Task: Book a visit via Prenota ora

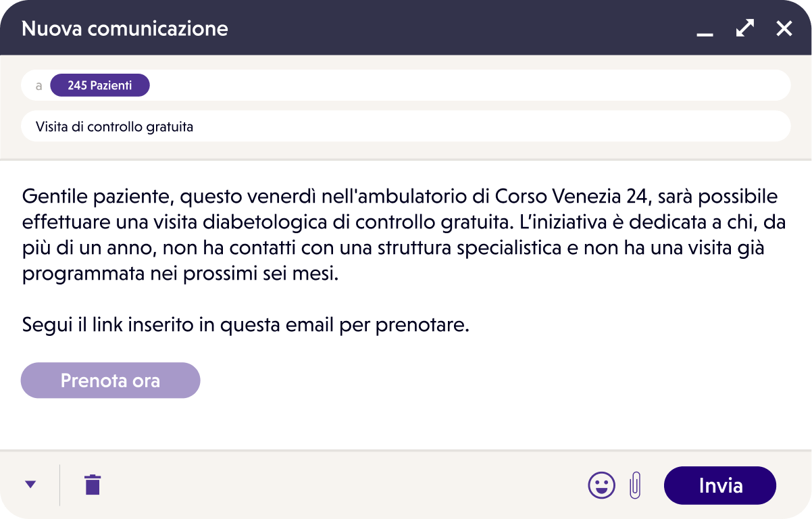Action: 110,380
